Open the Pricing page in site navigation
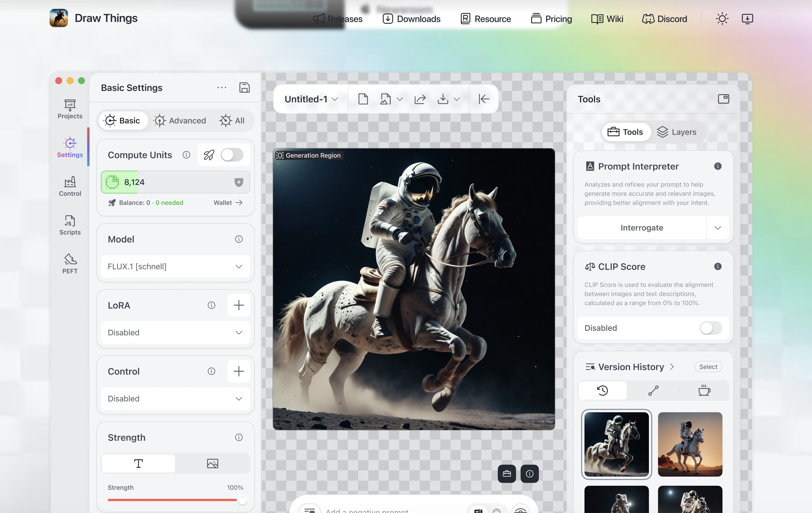 (x=551, y=19)
